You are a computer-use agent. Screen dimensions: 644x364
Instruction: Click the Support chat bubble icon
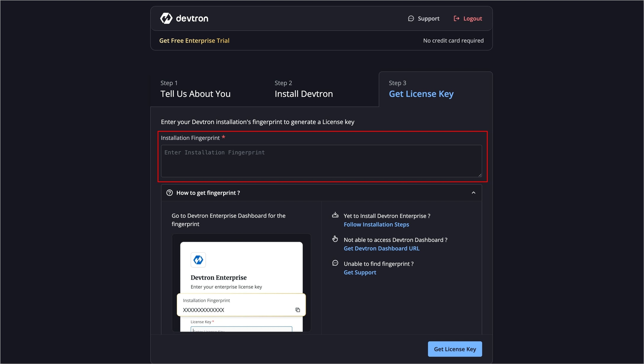(411, 18)
